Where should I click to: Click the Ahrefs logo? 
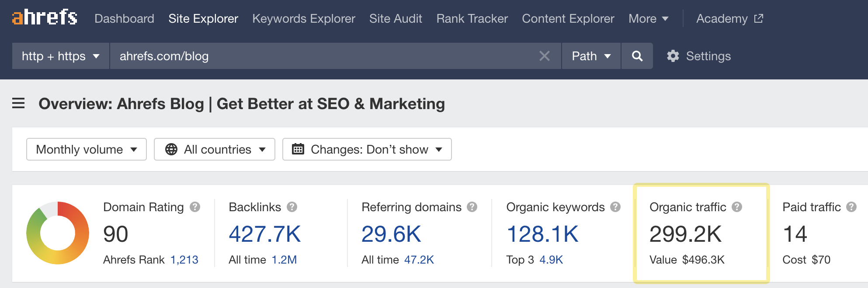point(45,18)
